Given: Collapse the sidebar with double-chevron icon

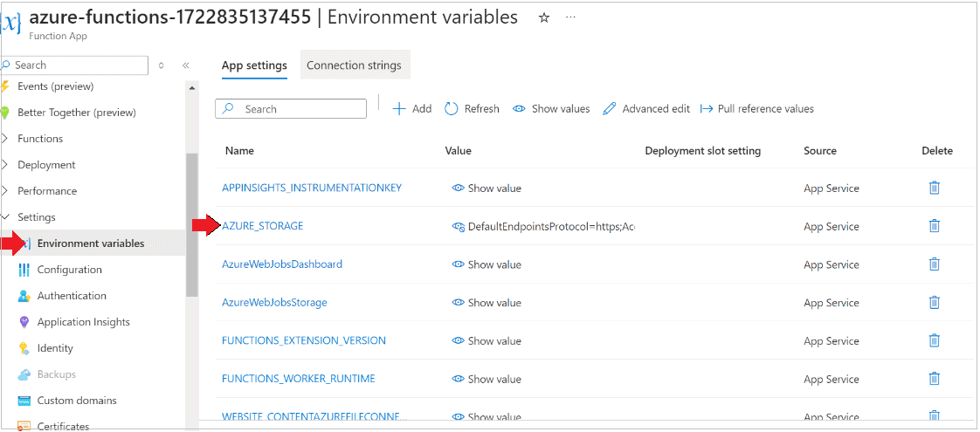Looking at the screenshot, I should point(186,65).
